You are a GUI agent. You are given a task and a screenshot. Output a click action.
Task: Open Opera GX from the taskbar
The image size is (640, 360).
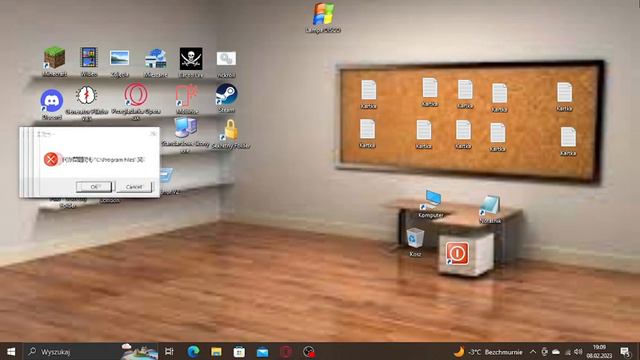(x=286, y=351)
